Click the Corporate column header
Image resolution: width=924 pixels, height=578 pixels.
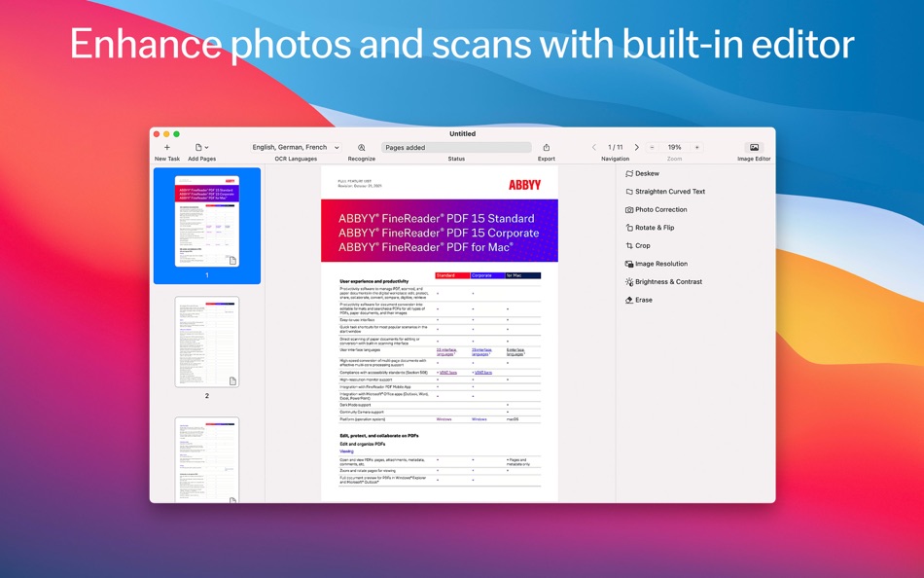[488, 275]
